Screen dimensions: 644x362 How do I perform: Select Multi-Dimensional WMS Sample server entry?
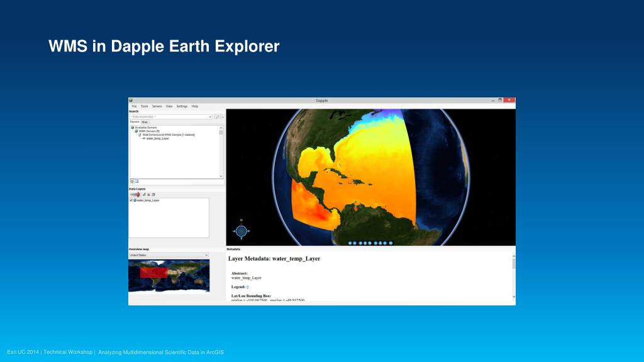click(169, 134)
